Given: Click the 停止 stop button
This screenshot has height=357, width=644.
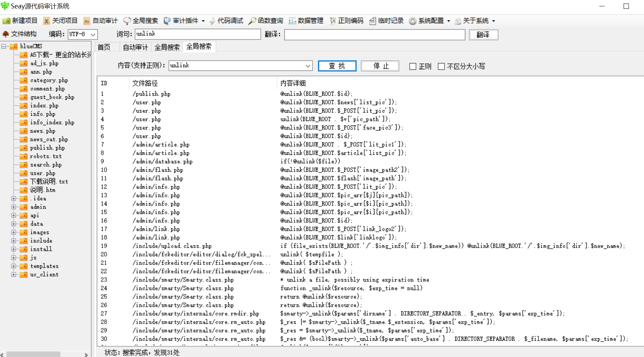Looking at the screenshot, I should coord(380,66).
